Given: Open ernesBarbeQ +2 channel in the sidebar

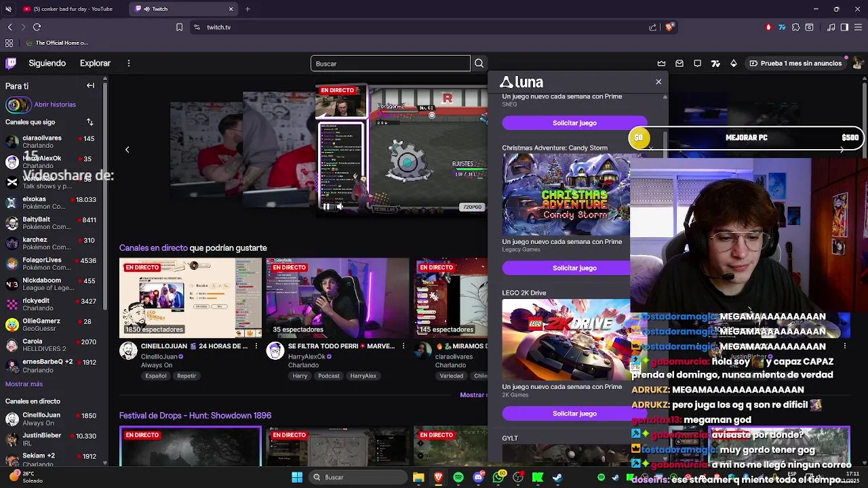Looking at the screenshot, I should pyautogui.click(x=53, y=365).
